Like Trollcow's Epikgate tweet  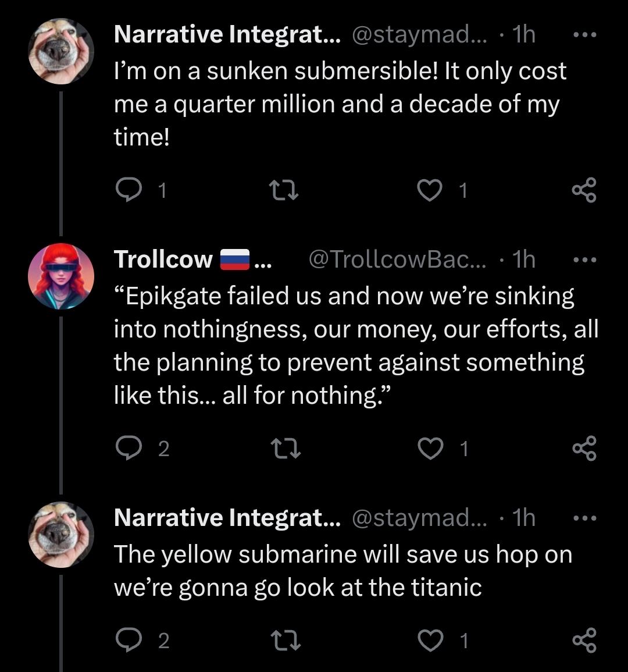tap(430, 449)
